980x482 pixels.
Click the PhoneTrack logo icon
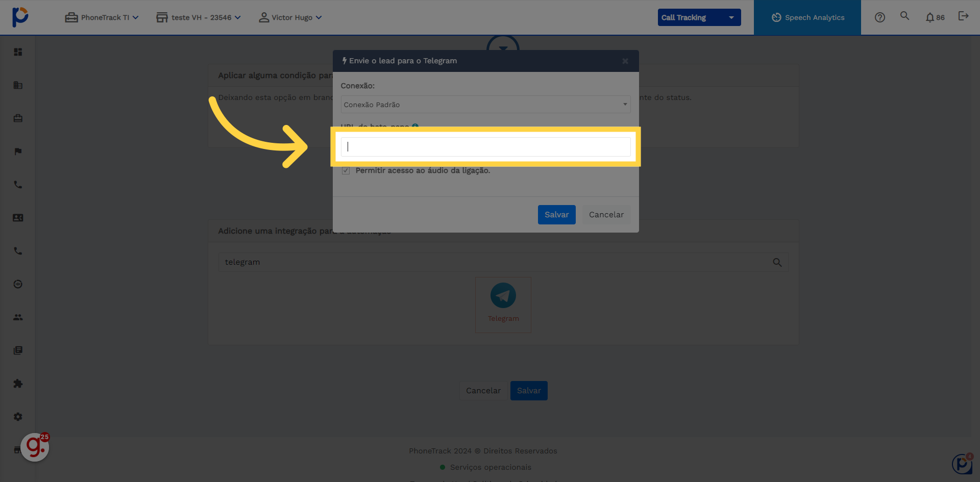pos(20,17)
